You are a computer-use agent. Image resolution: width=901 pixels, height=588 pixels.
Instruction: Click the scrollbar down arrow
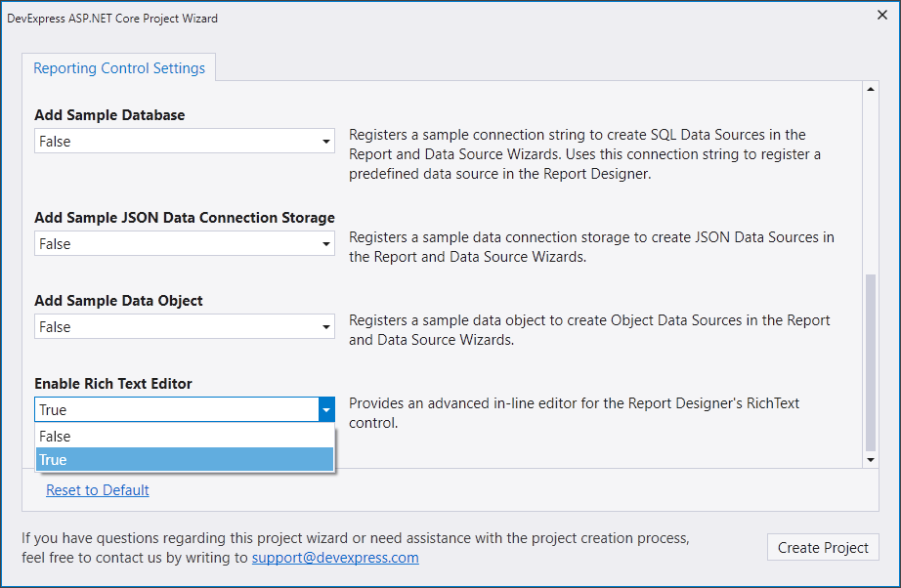click(x=871, y=460)
